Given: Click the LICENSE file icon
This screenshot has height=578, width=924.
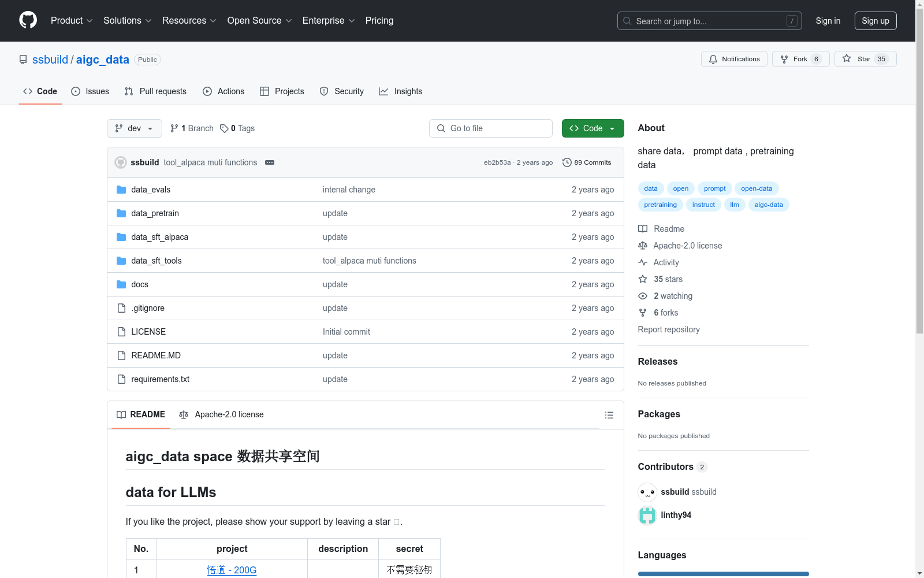Looking at the screenshot, I should [121, 332].
